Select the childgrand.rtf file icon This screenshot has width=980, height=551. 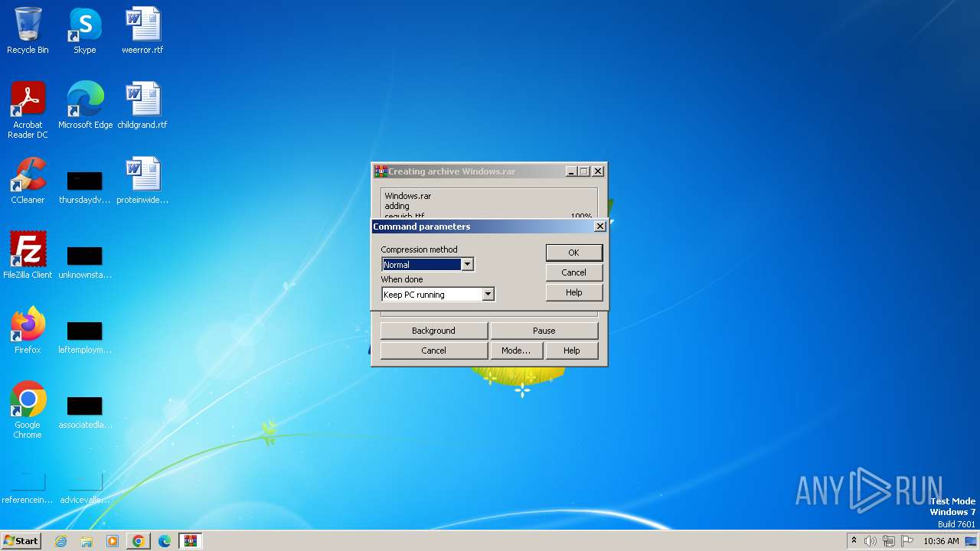point(142,106)
